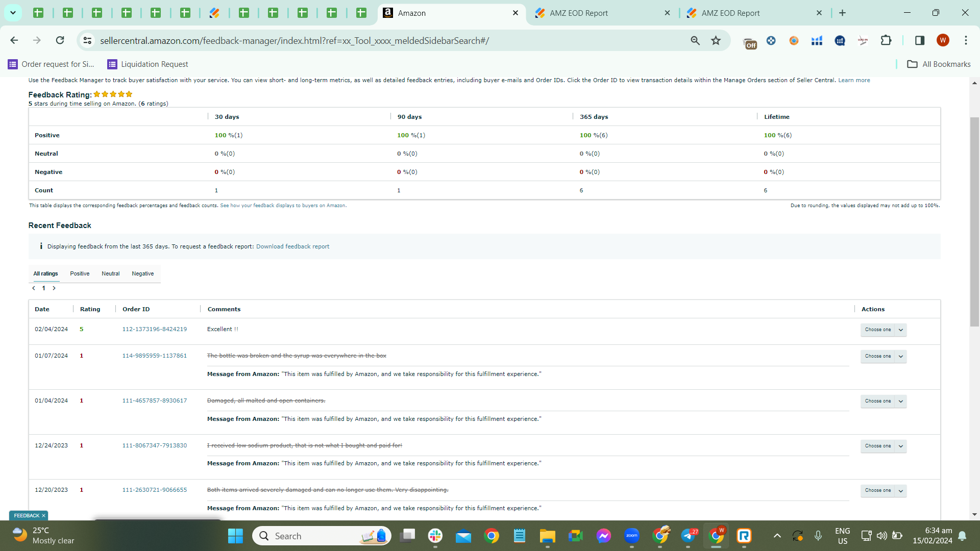Click the Date column header
Screen dimensions: 980x551
coord(42,309)
